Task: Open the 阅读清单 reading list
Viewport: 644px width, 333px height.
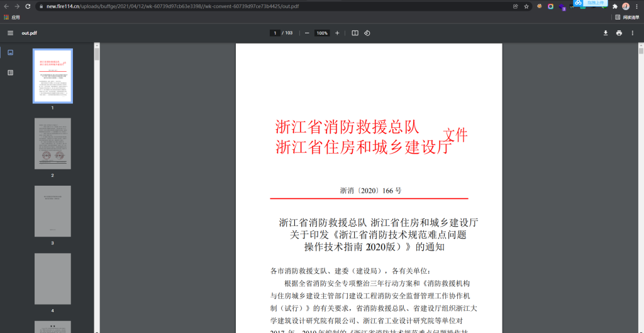Action: [x=626, y=18]
